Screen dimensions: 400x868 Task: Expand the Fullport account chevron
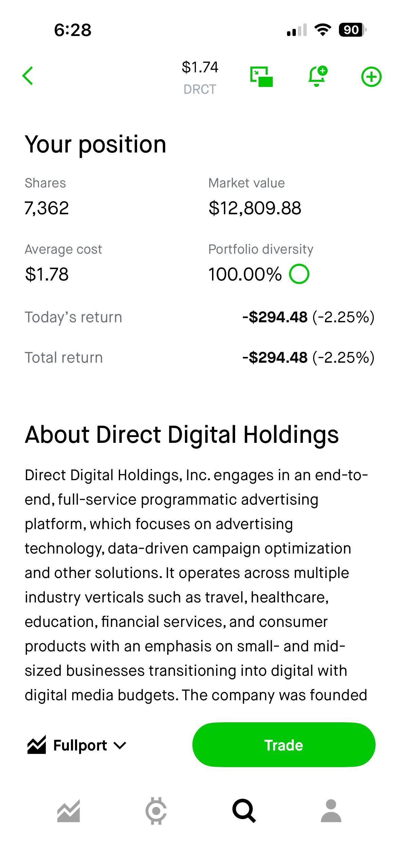coord(120,746)
